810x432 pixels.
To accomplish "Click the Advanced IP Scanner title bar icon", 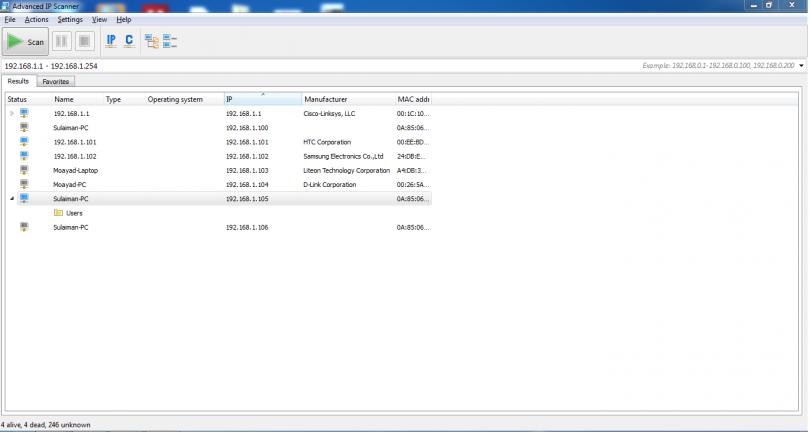I will click(6, 6).
